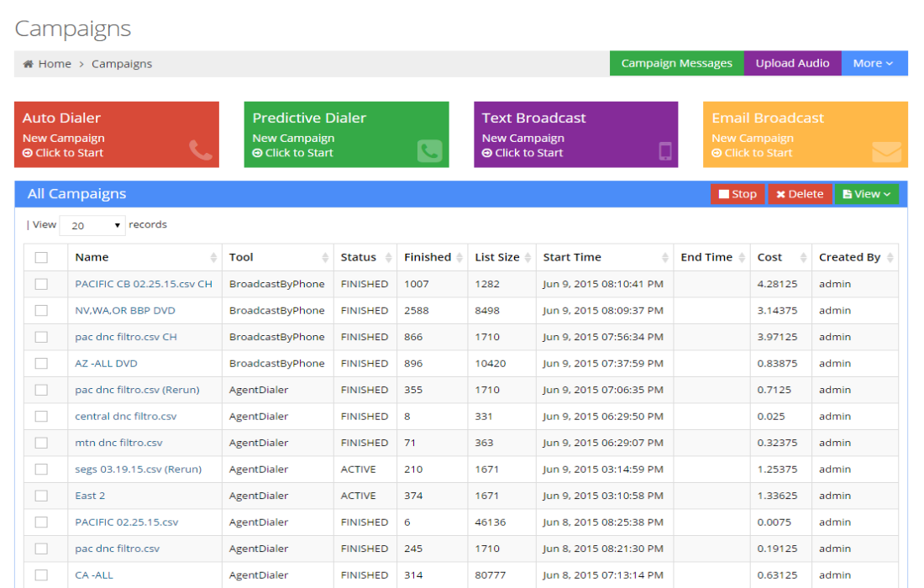Check the select-all checkbox in the table header

[43, 257]
